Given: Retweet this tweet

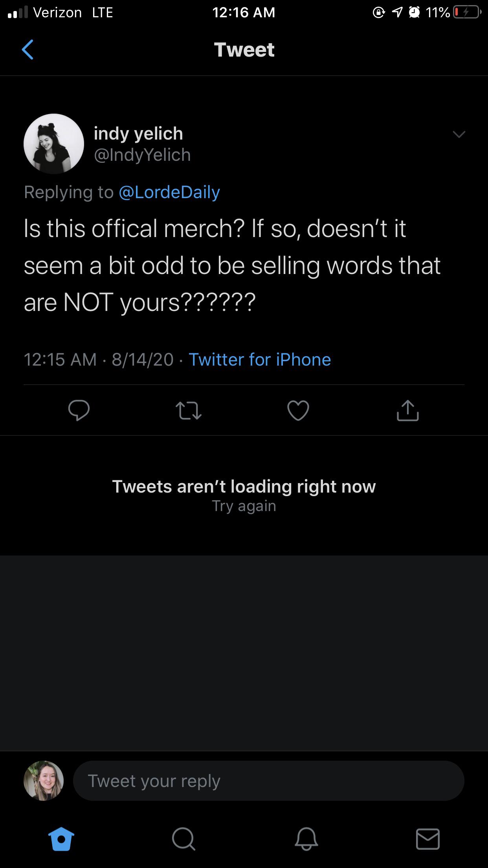Looking at the screenshot, I should [x=189, y=410].
